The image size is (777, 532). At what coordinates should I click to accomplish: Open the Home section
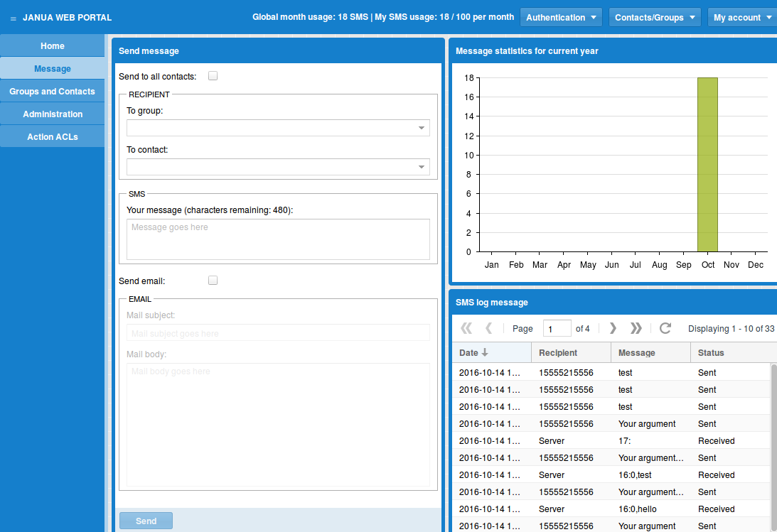[53, 46]
